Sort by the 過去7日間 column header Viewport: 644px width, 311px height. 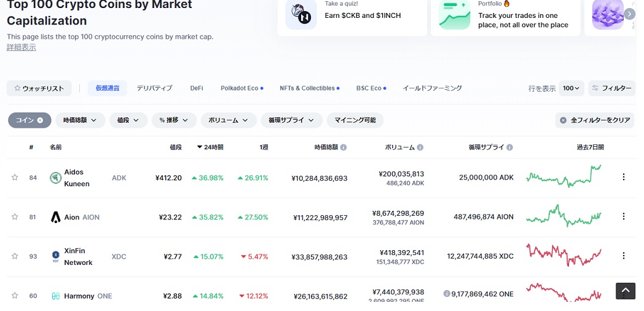(590, 147)
